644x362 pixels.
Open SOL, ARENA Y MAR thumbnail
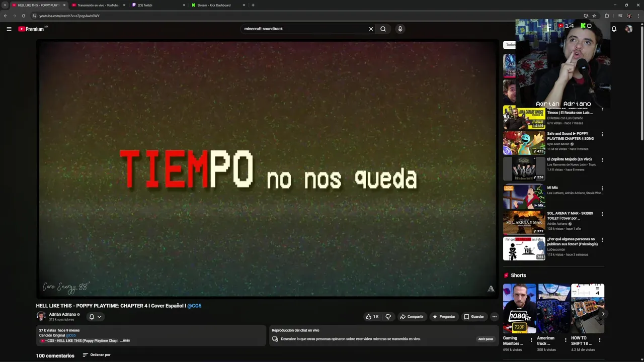click(524, 222)
